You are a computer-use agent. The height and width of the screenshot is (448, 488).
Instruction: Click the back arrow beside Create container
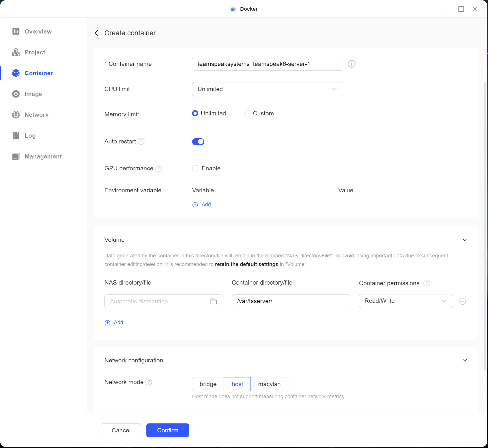click(x=97, y=33)
